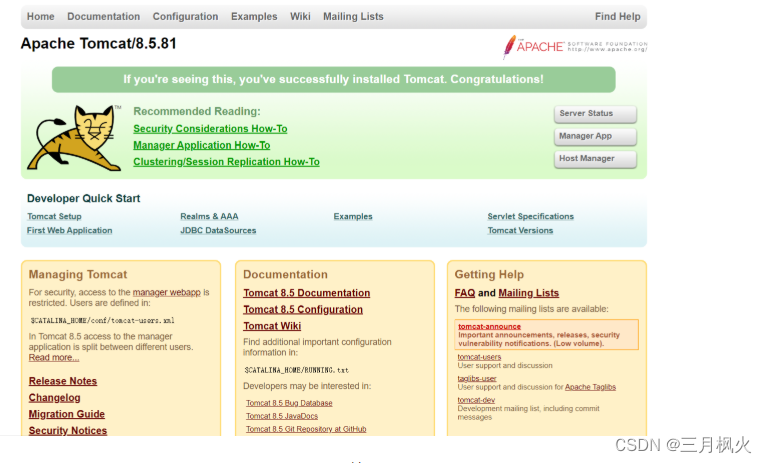Click the Getting Help heading
The width and height of the screenshot is (767, 463).
pyautogui.click(x=489, y=274)
